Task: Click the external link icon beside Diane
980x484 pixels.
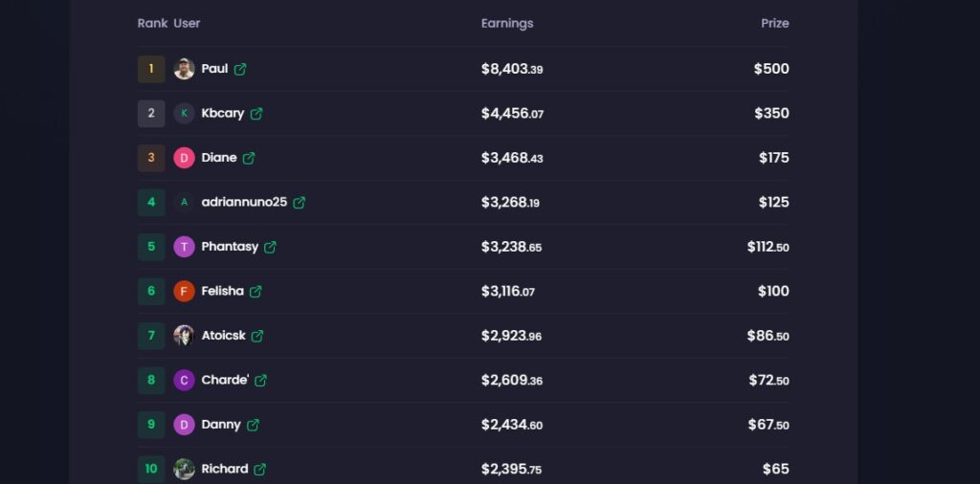Action: [x=249, y=158]
